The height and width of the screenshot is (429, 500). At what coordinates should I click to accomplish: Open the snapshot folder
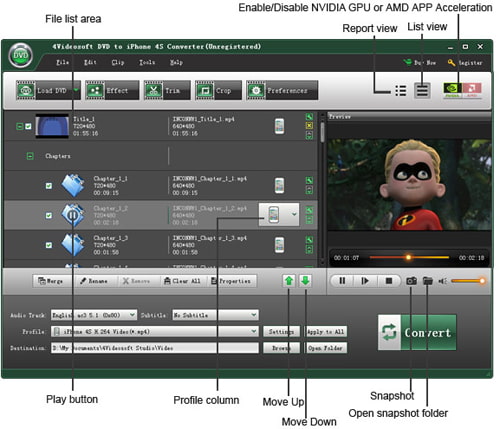tap(428, 281)
